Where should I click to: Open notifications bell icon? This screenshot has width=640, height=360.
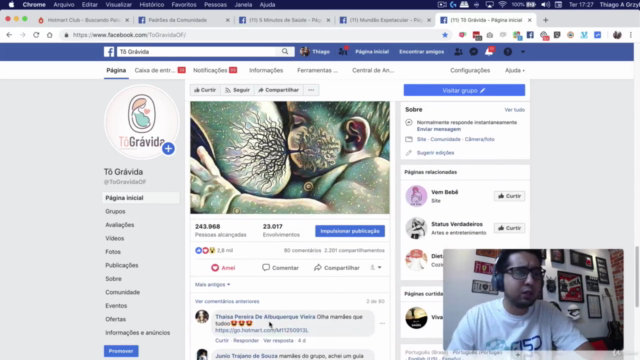(x=489, y=52)
